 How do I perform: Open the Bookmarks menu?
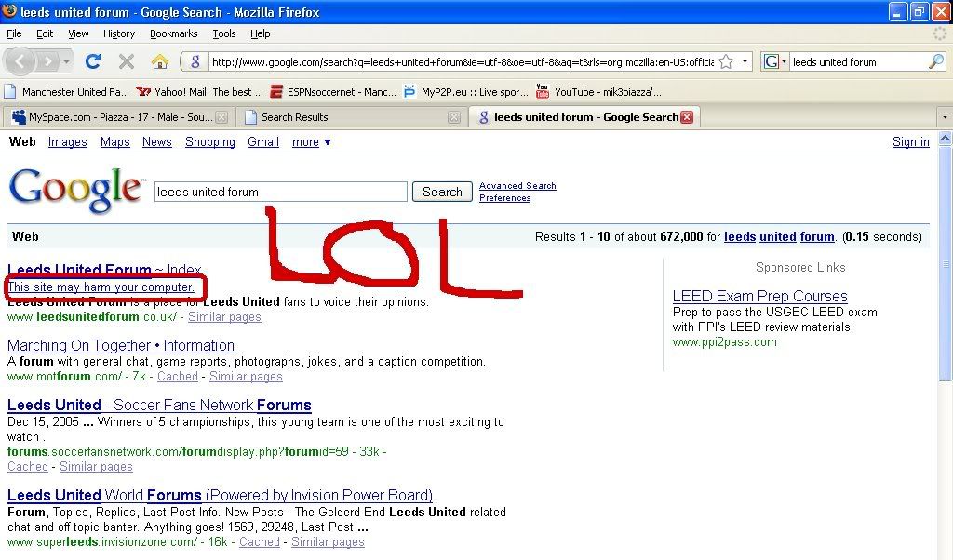(x=173, y=33)
